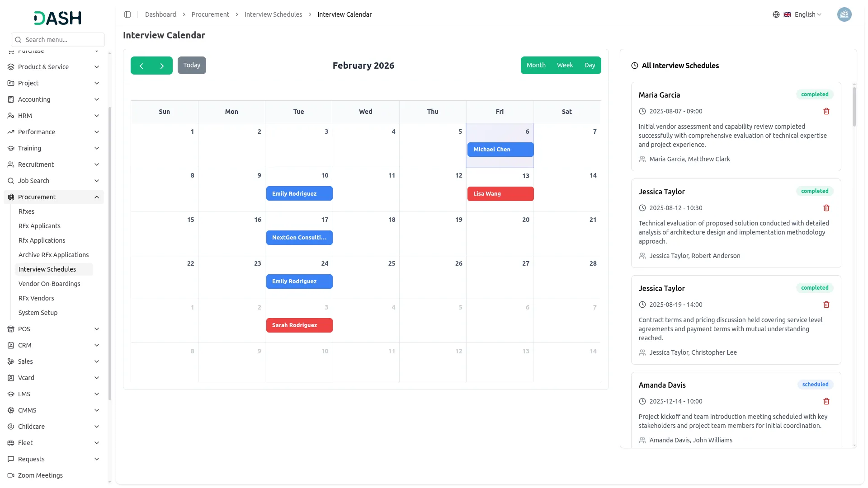Delete Jessica Taylor 2025-08-12 interview
Viewport: 868px width, 488px height.
(x=826, y=208)
